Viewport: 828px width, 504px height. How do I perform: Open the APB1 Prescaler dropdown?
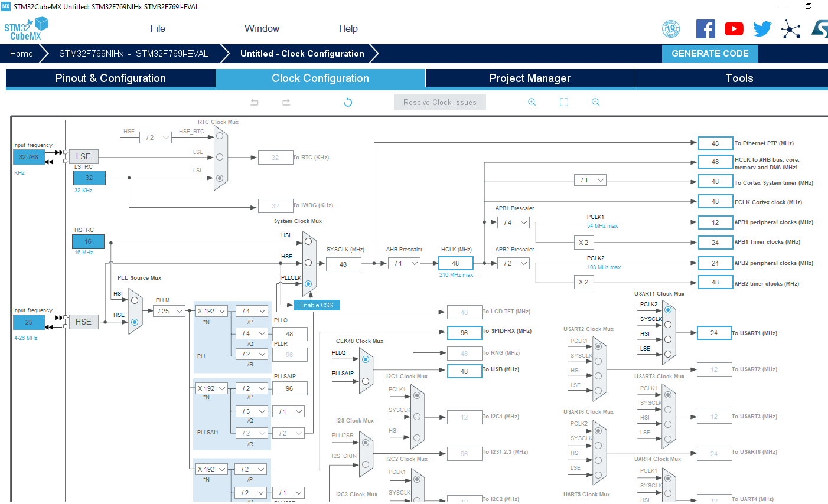coord(513,222)
